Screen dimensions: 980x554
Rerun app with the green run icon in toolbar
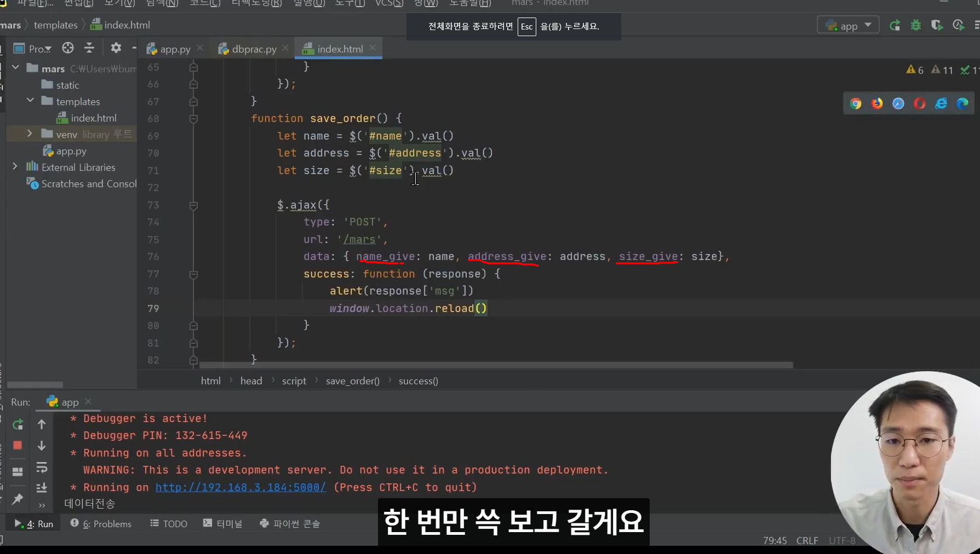[x=895, y=26]
